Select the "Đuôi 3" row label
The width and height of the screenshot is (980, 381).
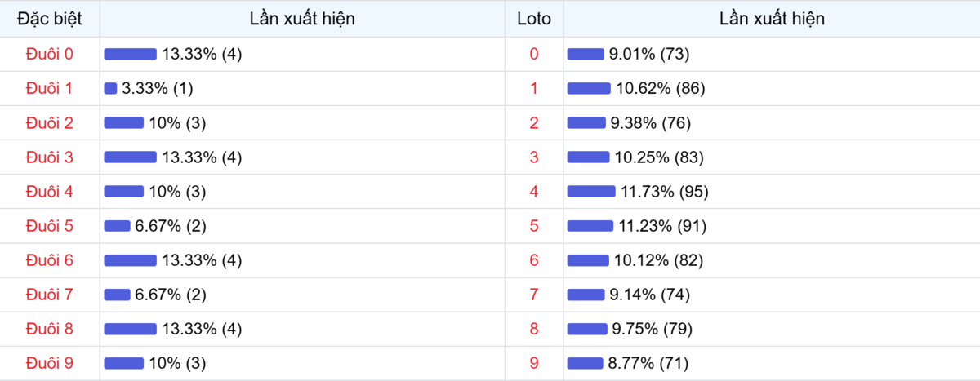point(49,157)
